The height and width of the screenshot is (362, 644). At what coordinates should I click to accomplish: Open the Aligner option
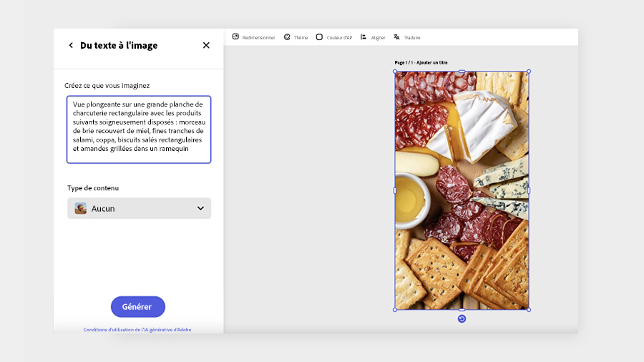point(378,37)
